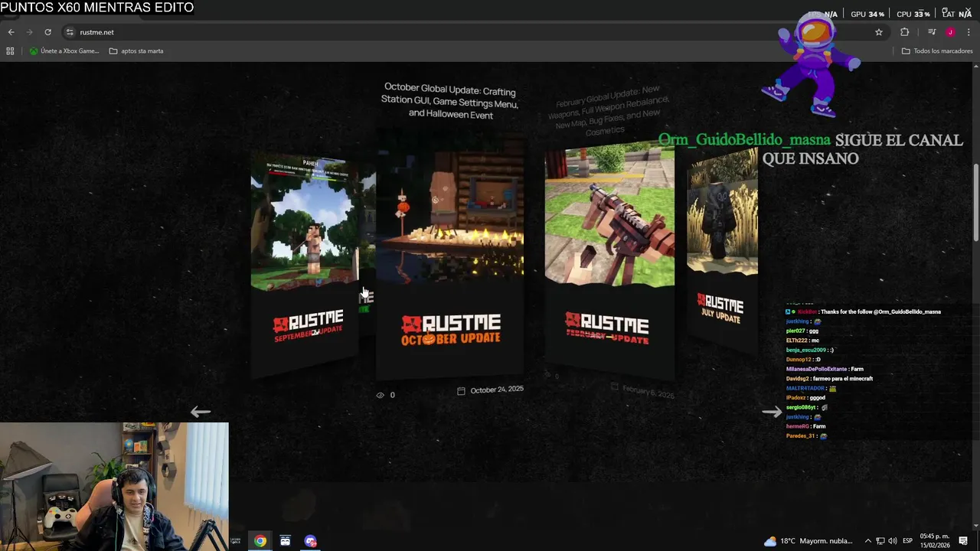
Task: Open the clock showing 05:45 p. m.
Action: click(935, 541)
